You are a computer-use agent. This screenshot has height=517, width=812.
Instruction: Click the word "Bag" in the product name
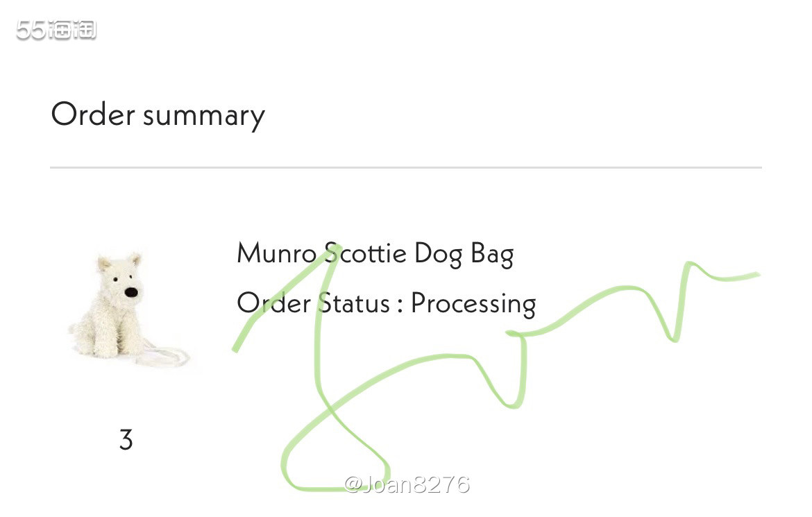492,254
